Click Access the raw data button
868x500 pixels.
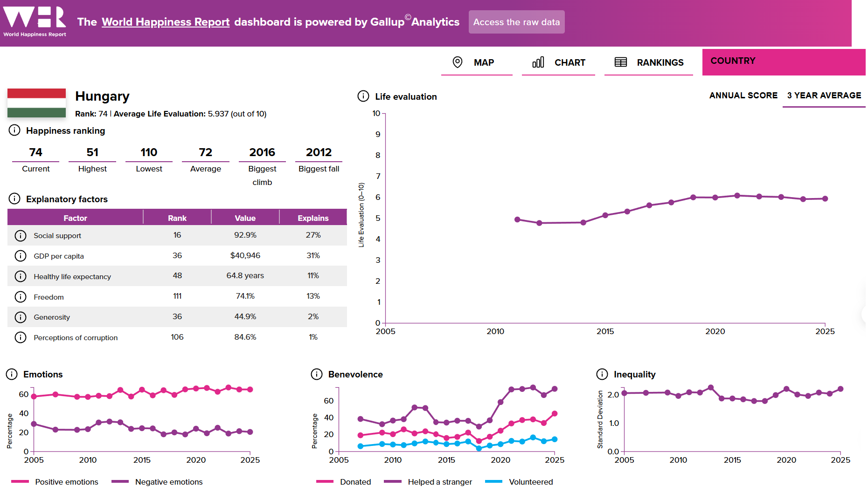(x=516, y=22)
